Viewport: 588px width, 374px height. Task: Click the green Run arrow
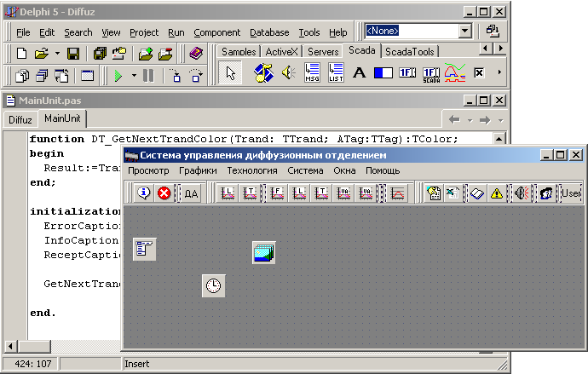point(118,76)
